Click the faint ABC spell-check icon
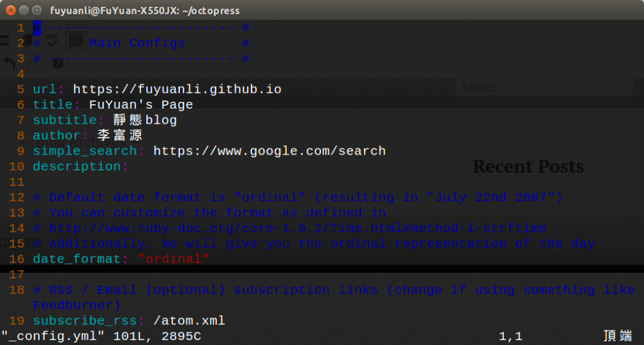This screenshot has width=644, height=345. 53,41
